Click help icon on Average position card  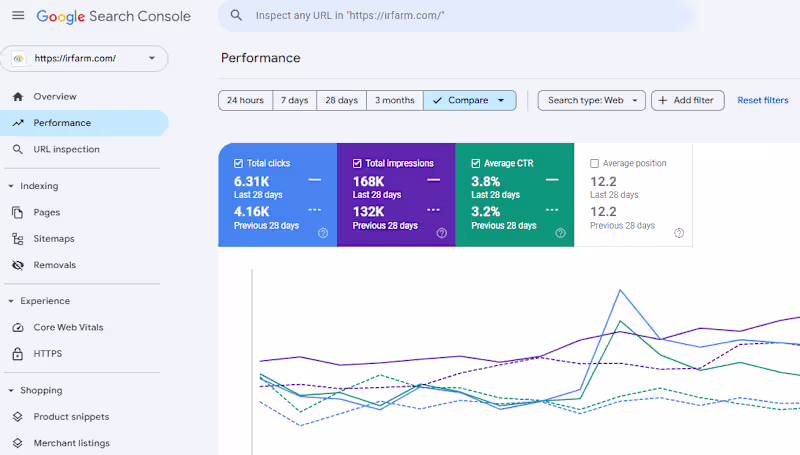pyautogui.click(x=679, y=233)
